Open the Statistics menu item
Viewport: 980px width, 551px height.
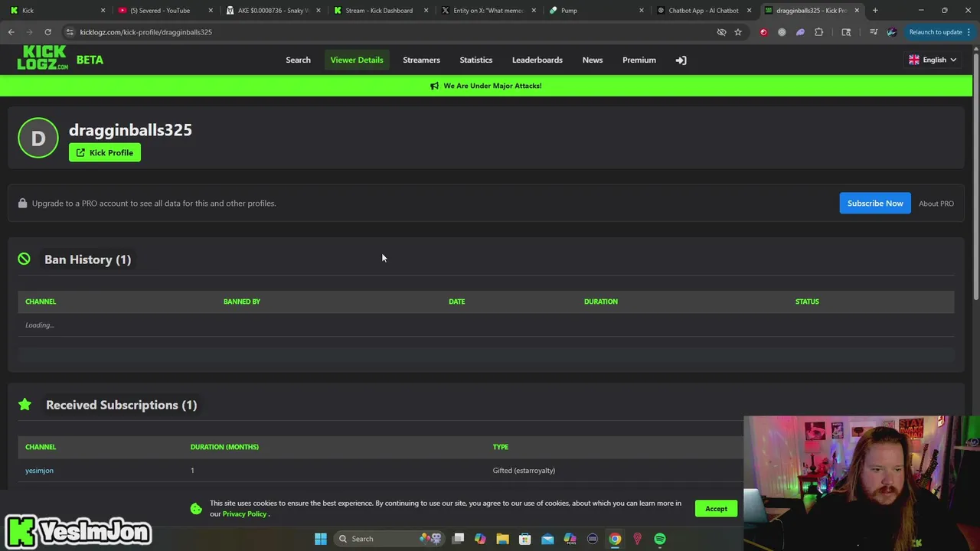pos(475,60)
